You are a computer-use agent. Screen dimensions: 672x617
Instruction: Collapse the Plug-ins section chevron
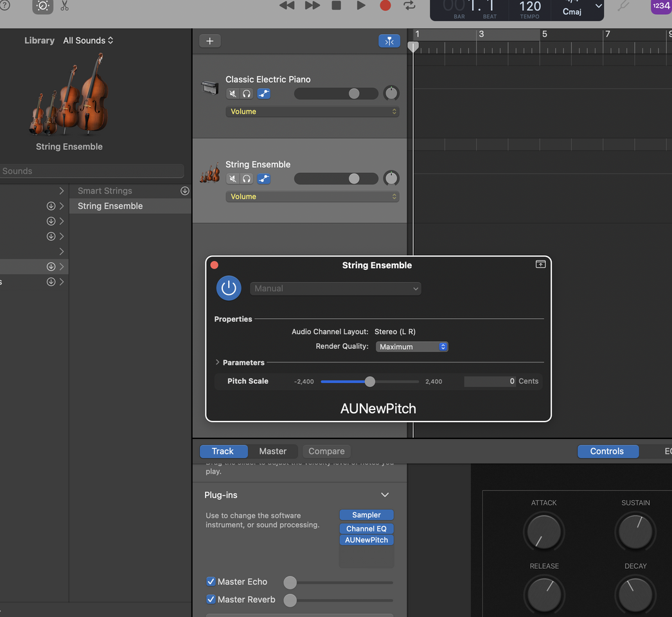(385, 495)
